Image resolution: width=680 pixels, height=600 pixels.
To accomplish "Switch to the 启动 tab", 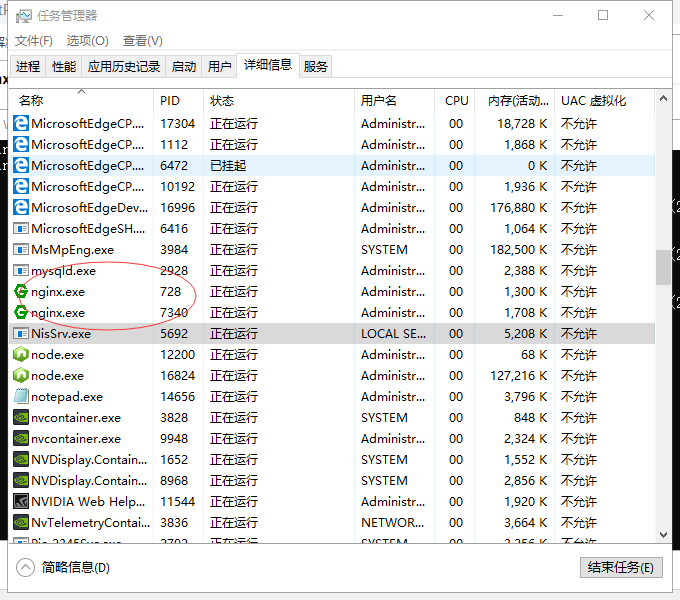I will (183, 66).
